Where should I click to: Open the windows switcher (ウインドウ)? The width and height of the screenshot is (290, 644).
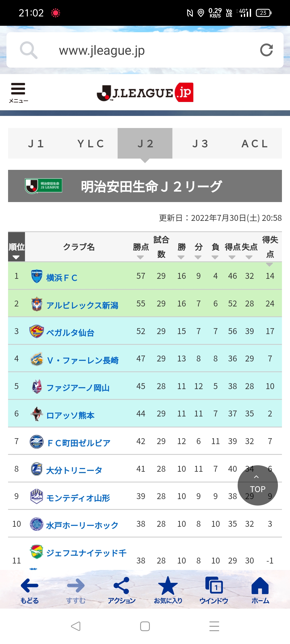tap(214, 590)
